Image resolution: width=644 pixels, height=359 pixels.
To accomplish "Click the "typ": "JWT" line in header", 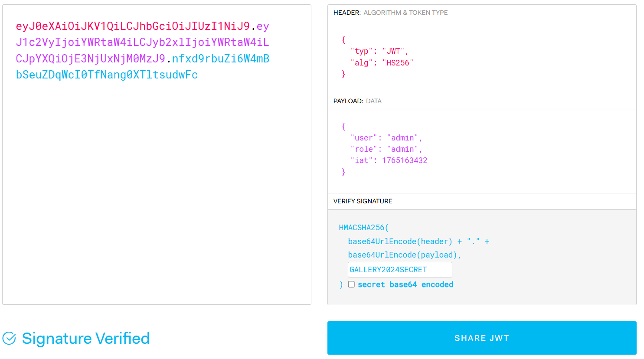I will (x=379, y=51).
